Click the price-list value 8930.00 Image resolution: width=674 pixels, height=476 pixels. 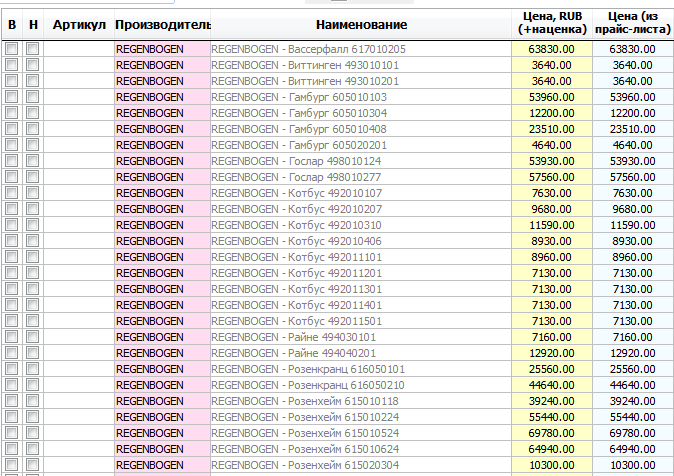[x=633, y=241]
